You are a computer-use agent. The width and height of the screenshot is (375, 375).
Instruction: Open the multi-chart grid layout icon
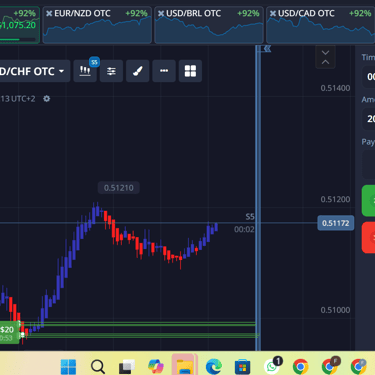tap(190, 71)
